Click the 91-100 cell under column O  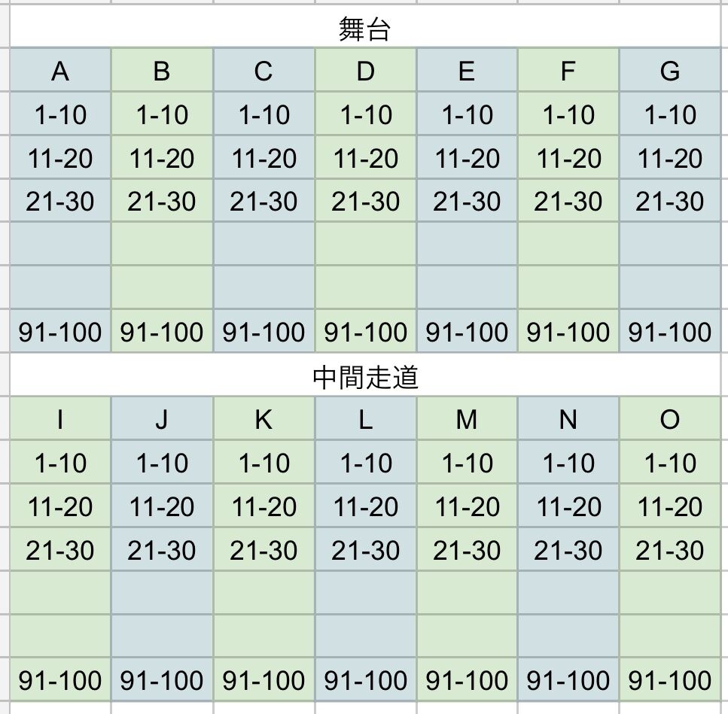(x=670, y=679)
